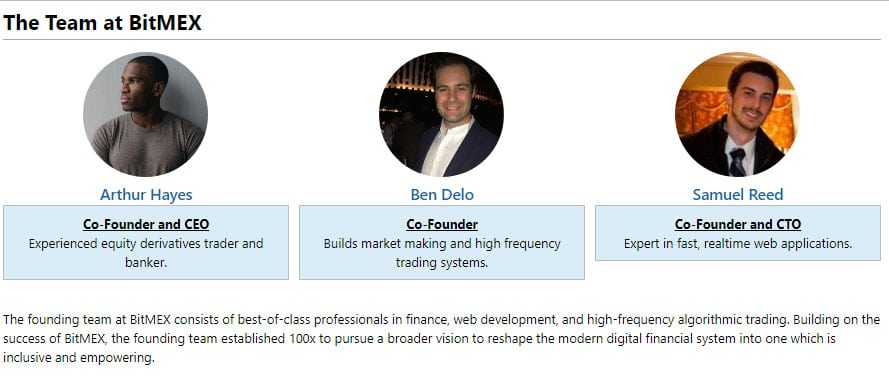Screen dimensions: 889x376
Task: Click the word 'banker.' in Arthur's card
Action: click(x=146, y=263)
